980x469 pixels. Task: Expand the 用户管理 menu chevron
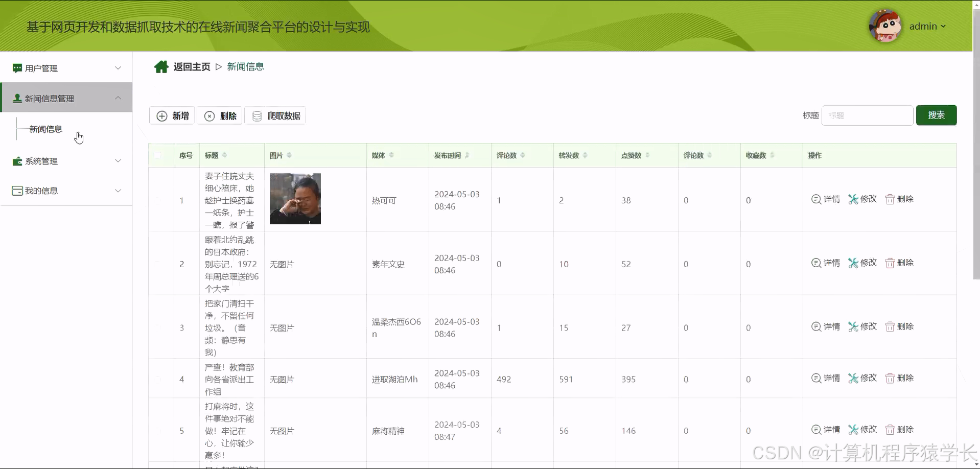118,68
